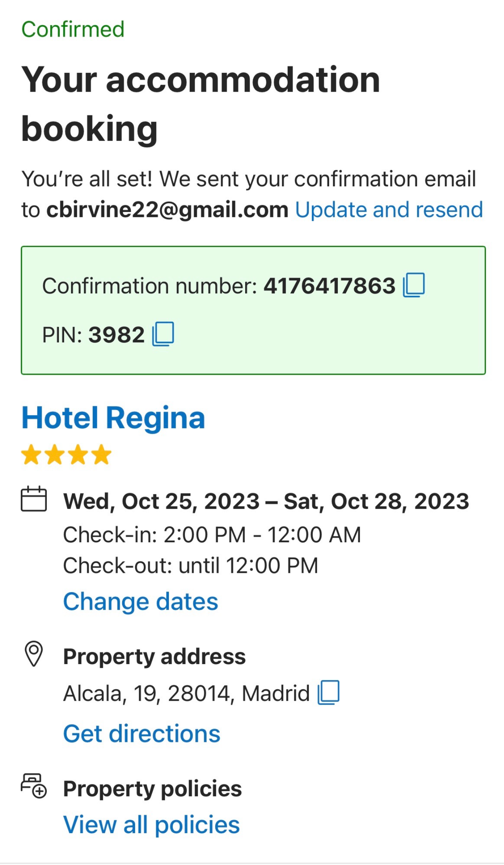Click the location pin icon
This screenshot has height=865, width=504.
(x=34, y=654)
